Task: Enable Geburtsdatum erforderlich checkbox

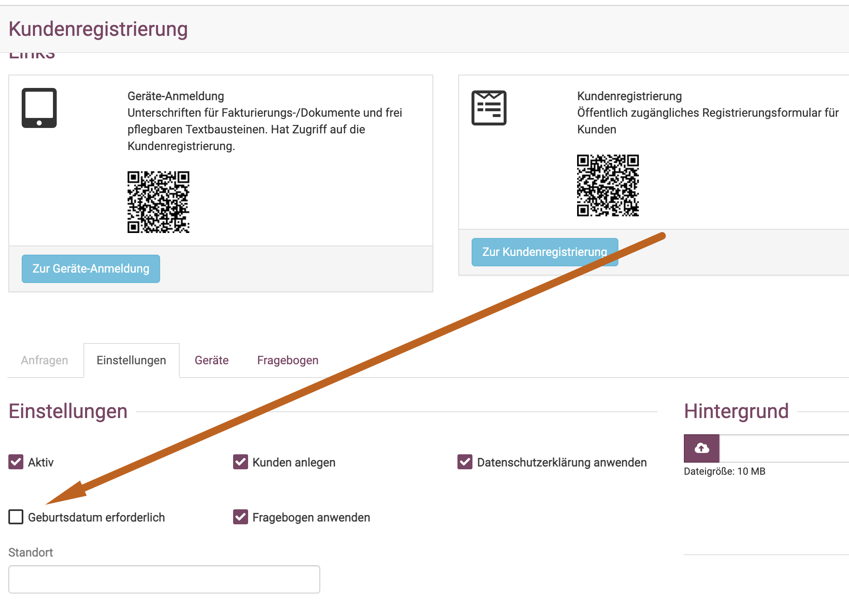Action: point(16,517)
